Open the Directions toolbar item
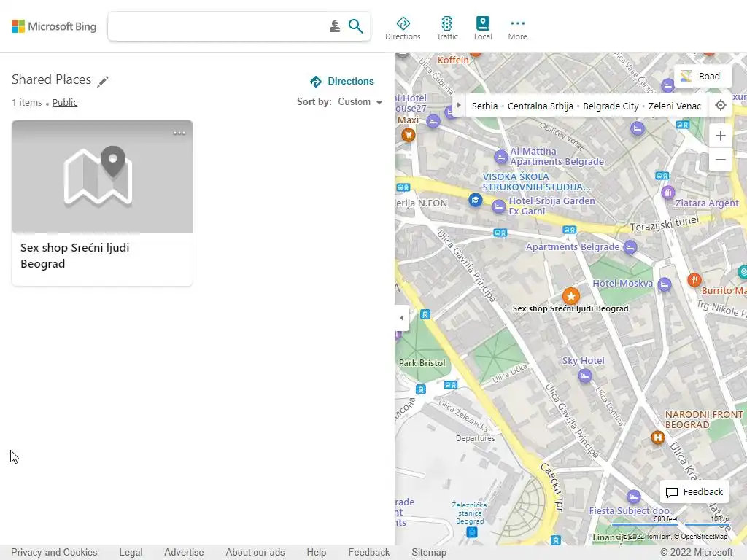Image resolution: width=747 pixels, height=560 pixels. click(x=403, y=28)
